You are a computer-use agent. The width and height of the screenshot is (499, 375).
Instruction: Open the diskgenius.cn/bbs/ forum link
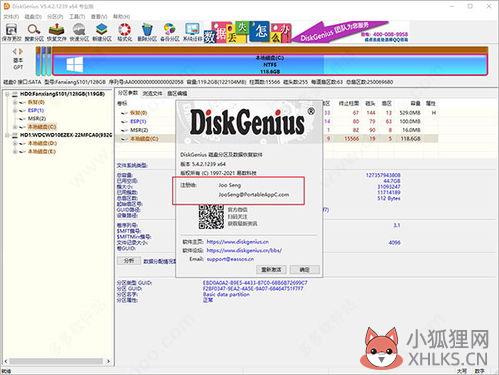click(x=244, y=250)
